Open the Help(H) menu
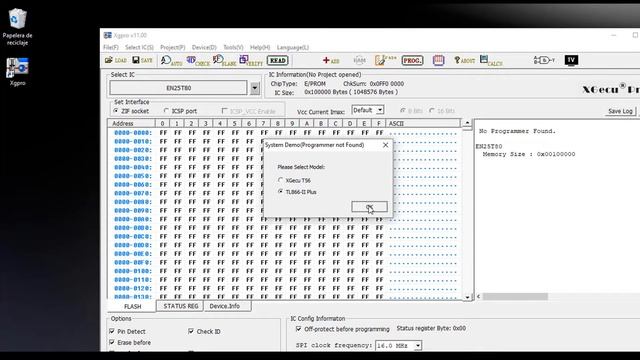The height and width of the screenshot is (360, 640). [260, 47]
